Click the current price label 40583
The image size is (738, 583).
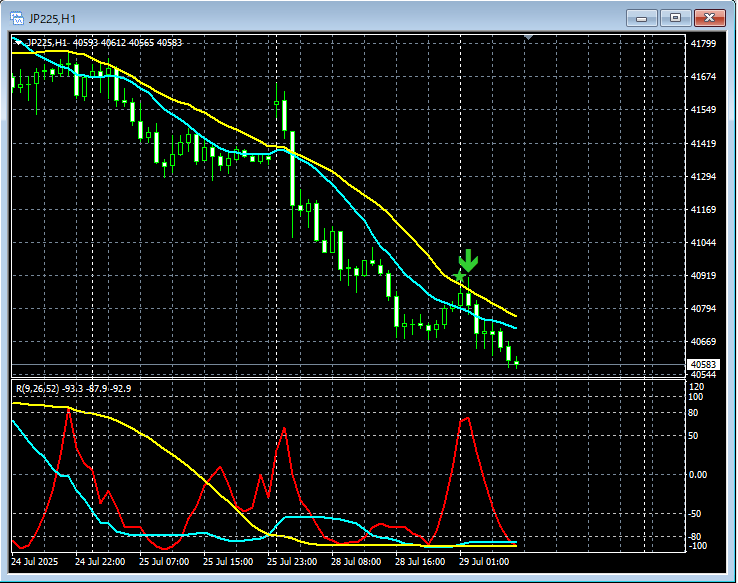(x=704, y=365)
